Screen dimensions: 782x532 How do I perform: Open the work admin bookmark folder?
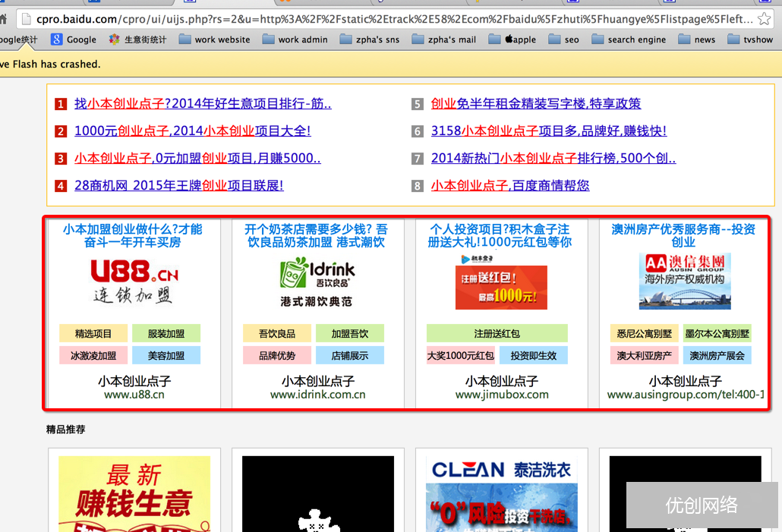(295, 39)
